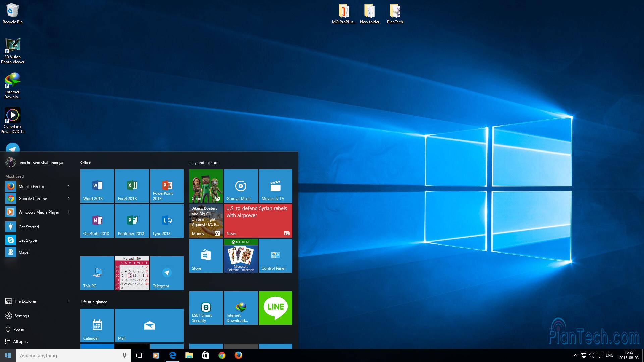Expand File Explorer jump list arrow

pyautogui.click(x=69, y=301)
